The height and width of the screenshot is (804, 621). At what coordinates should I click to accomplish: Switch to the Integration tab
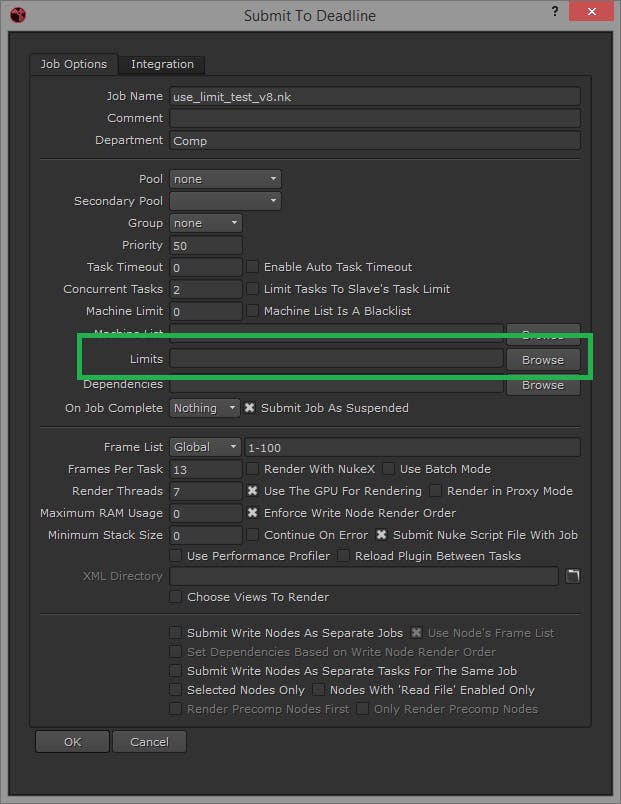(162, 64)
